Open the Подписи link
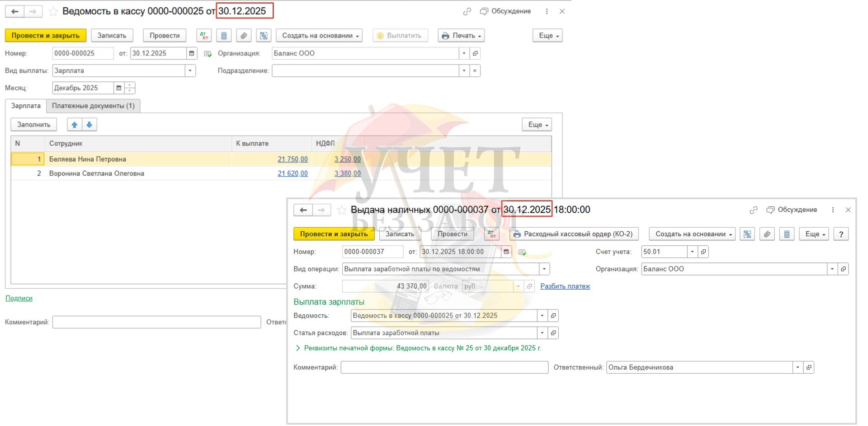 coord(19,298)
